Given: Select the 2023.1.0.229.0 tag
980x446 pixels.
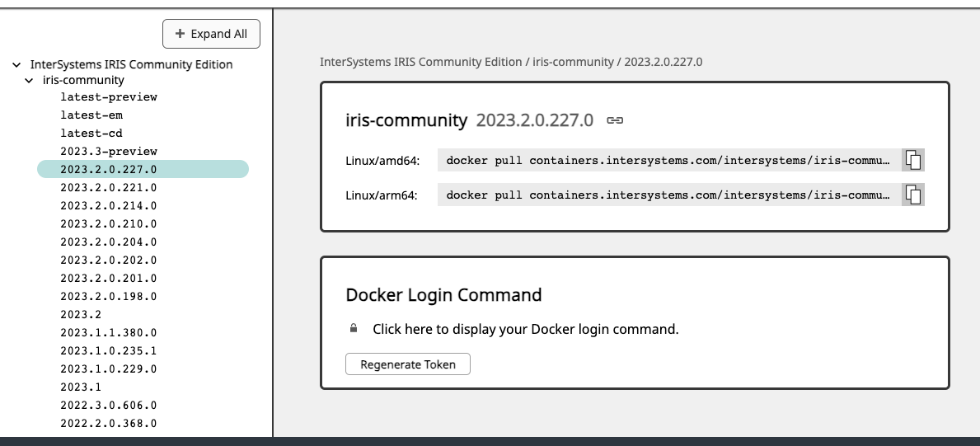Looking at the screenshot, I should 109,369.
